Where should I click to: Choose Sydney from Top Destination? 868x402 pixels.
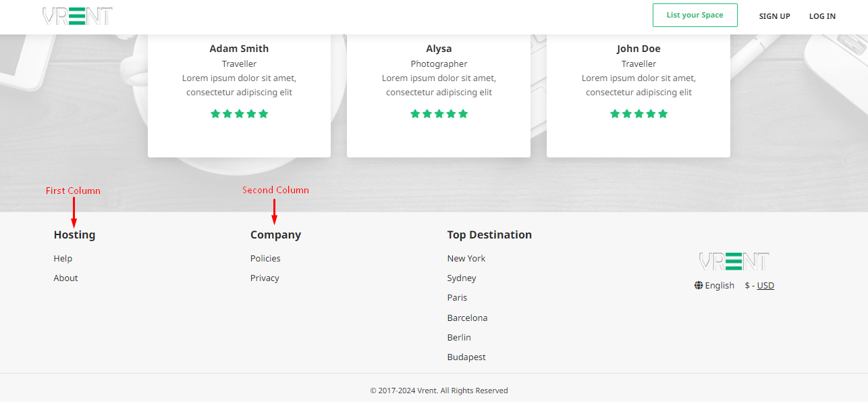462,278
